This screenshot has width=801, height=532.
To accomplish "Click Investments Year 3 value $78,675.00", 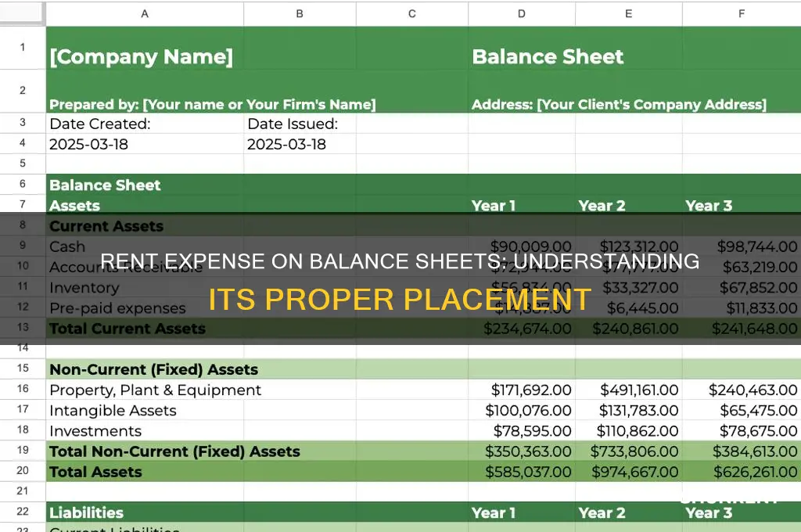I will pyautogui.click(x=759, y=430).
